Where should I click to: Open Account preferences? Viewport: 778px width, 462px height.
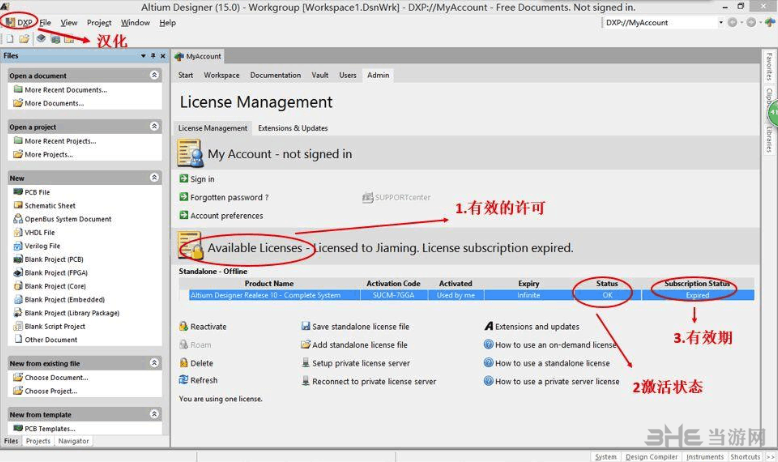[221, 215]
